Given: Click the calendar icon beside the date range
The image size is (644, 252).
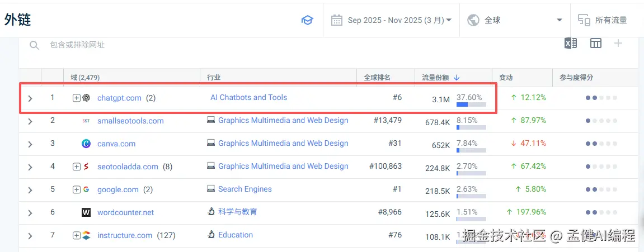Looking at the screenshot, I should (x=337, y=20).
